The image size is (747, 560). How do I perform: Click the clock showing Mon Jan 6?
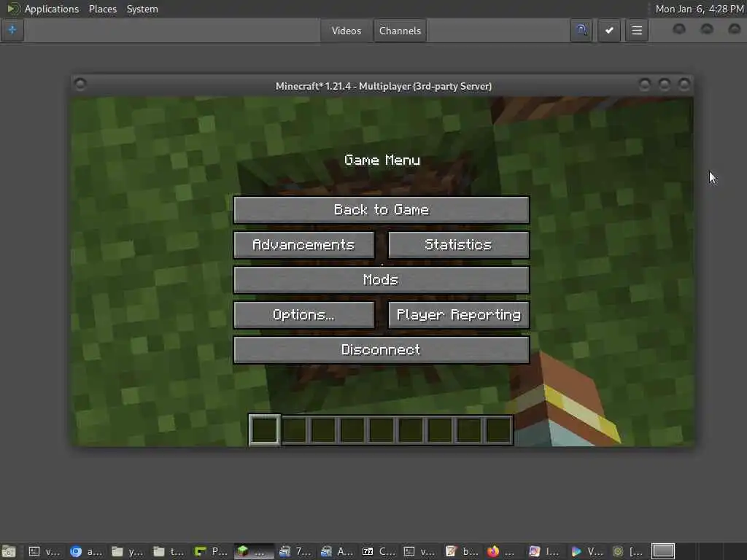(x=699, y=9)
